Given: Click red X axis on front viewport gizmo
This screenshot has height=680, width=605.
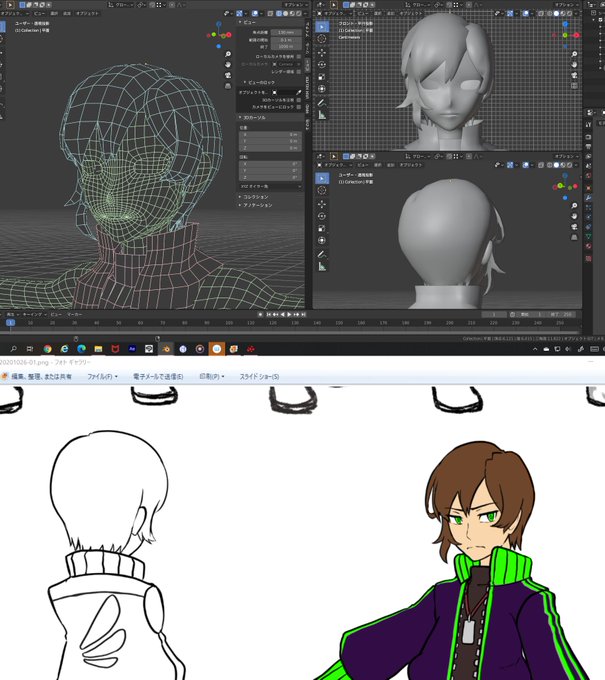Looking at the screenshot, I should click(x=577, y=35).
